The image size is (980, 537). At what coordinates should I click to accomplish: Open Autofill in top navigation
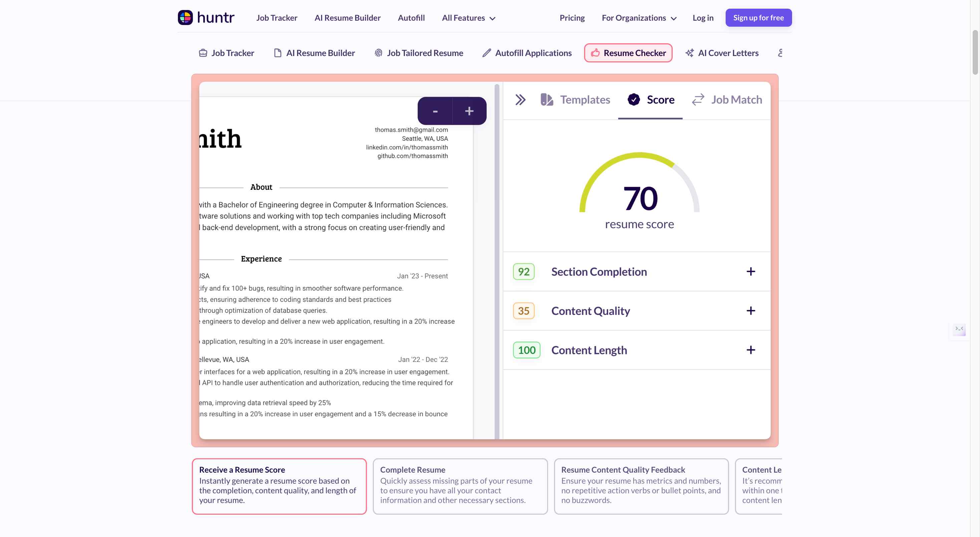411,18
